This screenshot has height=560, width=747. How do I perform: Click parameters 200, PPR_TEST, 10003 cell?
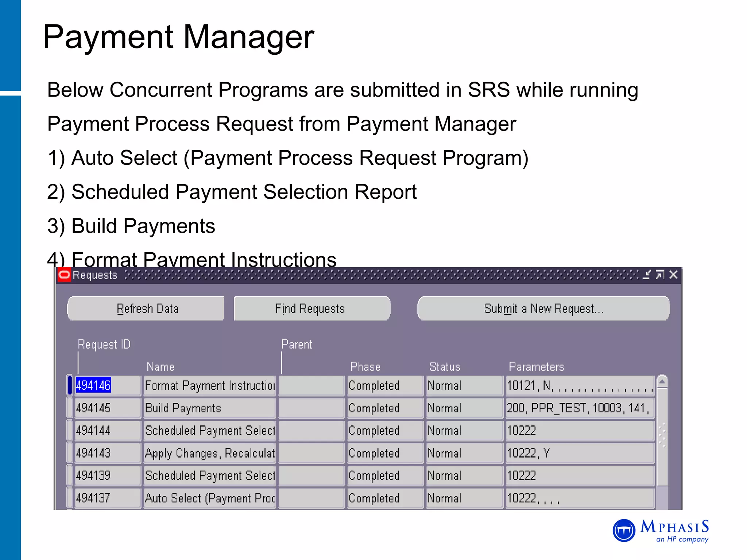point(580,408)
